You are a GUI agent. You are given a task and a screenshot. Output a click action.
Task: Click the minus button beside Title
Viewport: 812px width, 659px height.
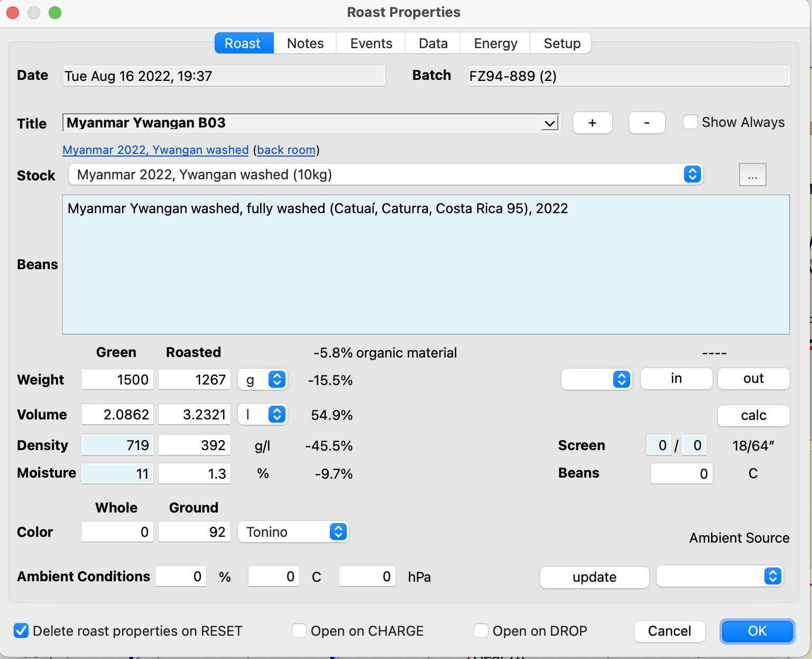[647, 123]
